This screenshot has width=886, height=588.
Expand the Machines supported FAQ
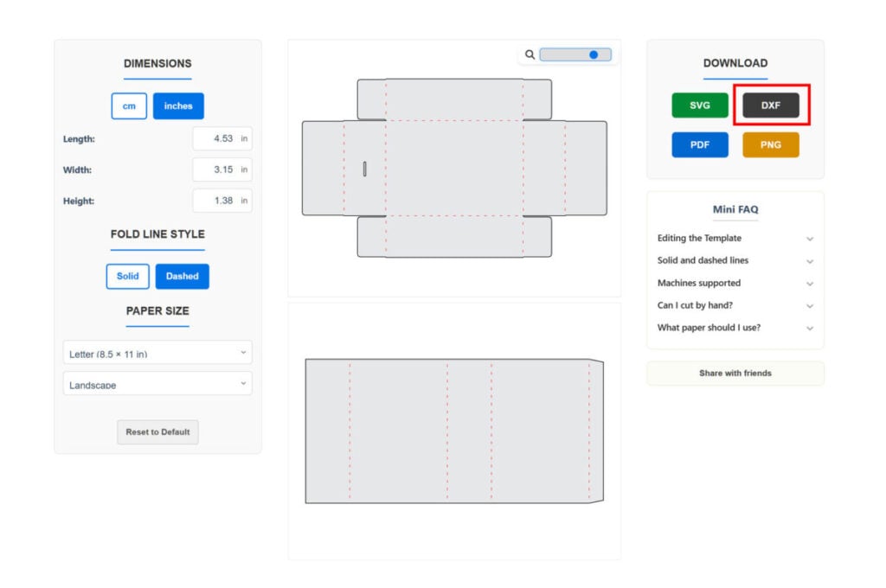click(x=735, y=283)
